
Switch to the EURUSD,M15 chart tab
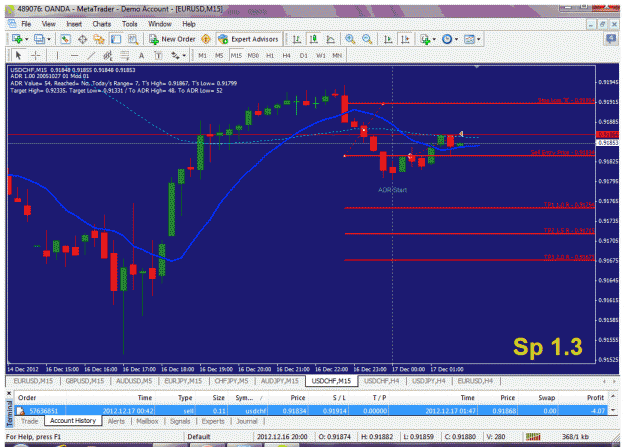33,381
